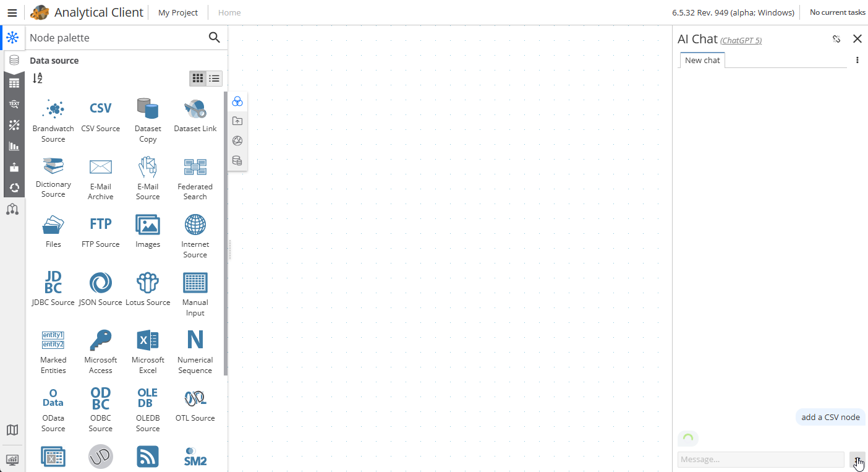
Task: Sort nodes alphabetically with A-Z icon
Action: point(37,78)
